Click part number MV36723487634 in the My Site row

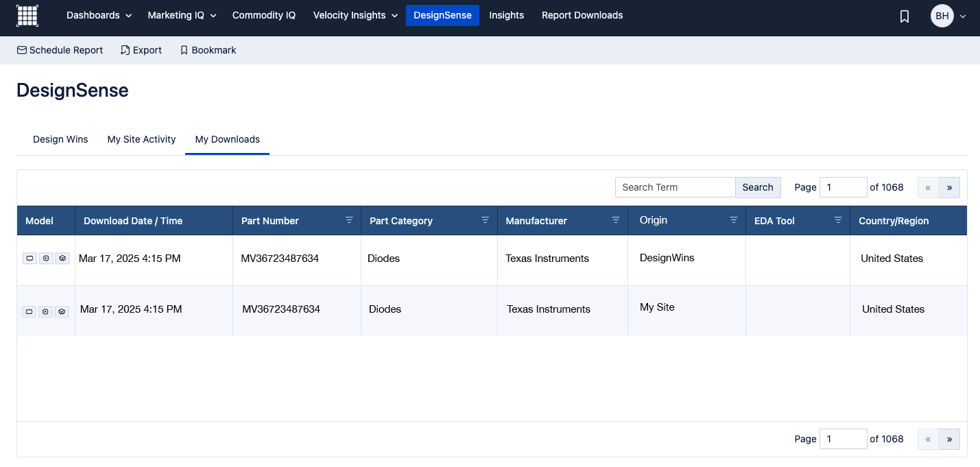tap(281, 309)
